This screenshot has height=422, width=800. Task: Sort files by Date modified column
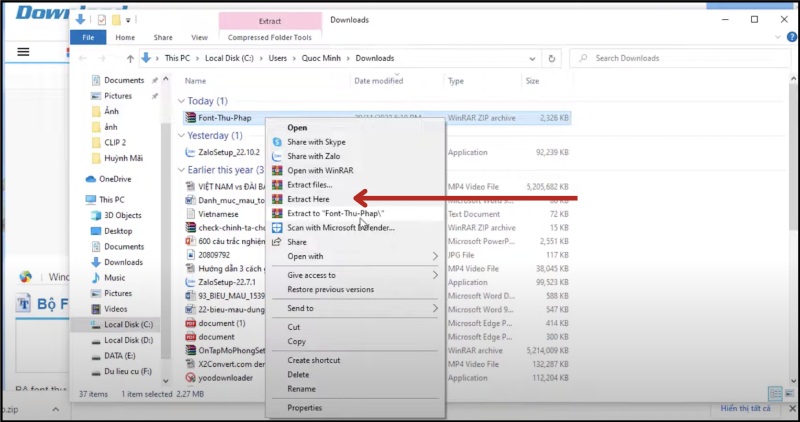(379, 81)
